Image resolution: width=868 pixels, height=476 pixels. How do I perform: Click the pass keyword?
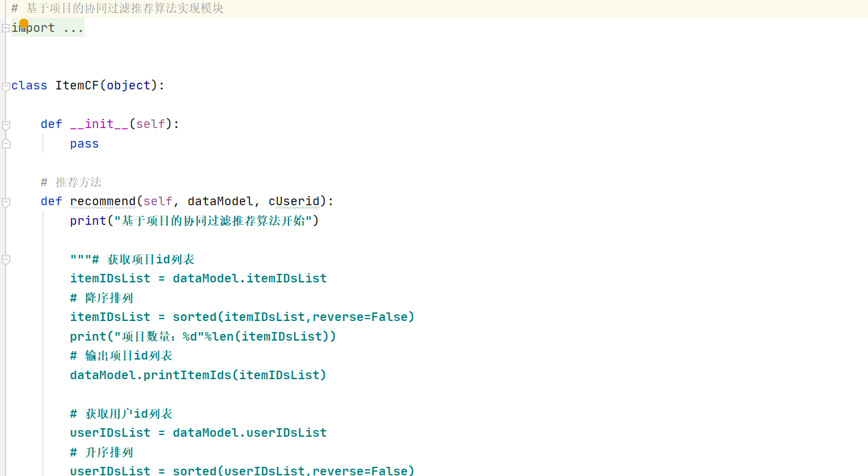pyautogui.click(x=85, y=144)
